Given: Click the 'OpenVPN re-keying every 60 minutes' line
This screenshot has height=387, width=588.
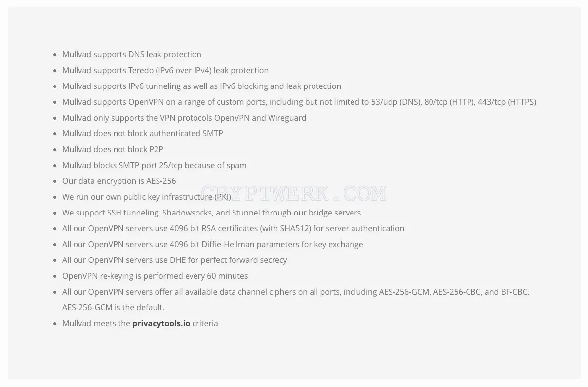Looking at the screenshot, I should (155, 275).
